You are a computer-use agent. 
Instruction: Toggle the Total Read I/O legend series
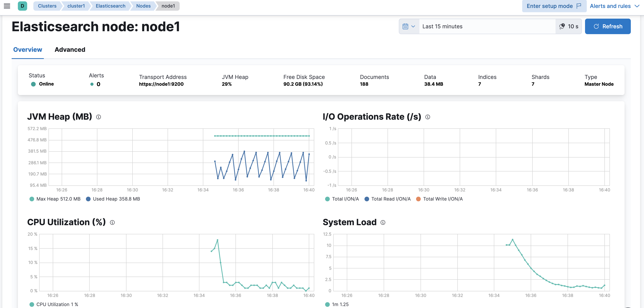pos(388,199)
